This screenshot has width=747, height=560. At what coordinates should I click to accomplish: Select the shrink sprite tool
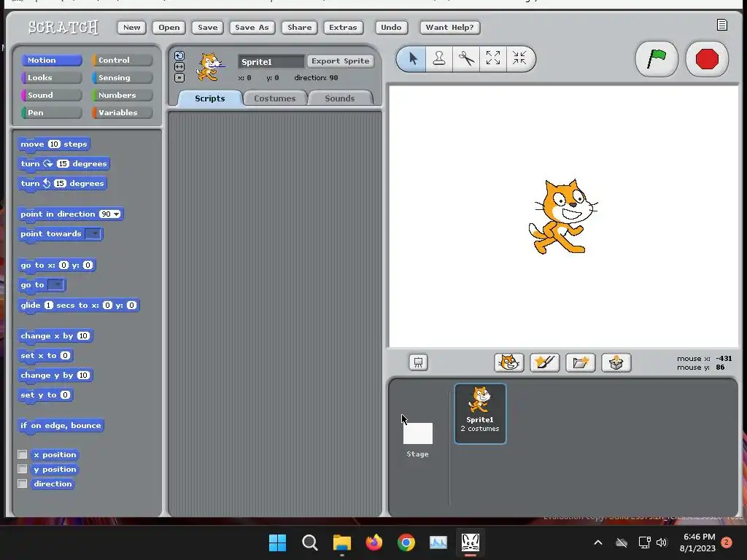pyautogui.click(x=519, y=58)
